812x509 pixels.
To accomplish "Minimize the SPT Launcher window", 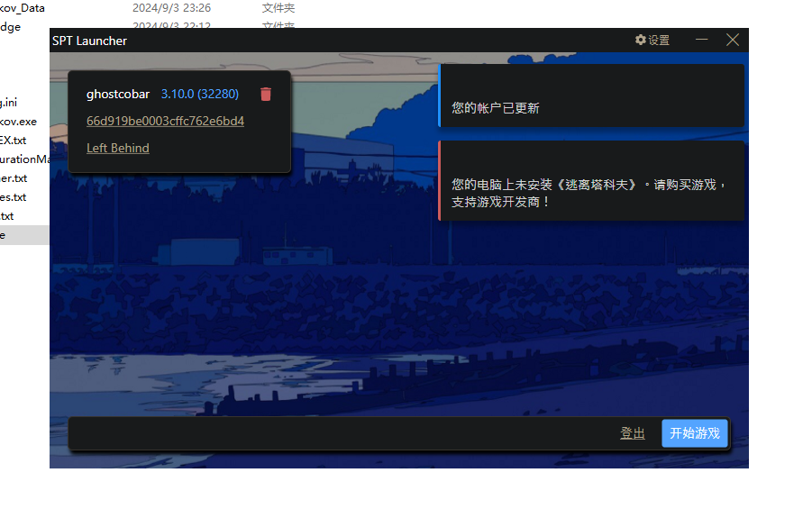I will (x=702, y=40).
